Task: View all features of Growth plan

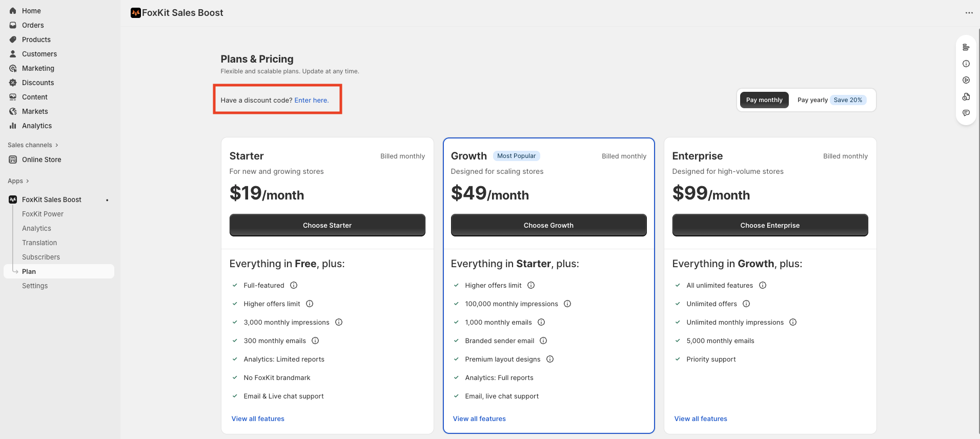Action: click(479, 418)
